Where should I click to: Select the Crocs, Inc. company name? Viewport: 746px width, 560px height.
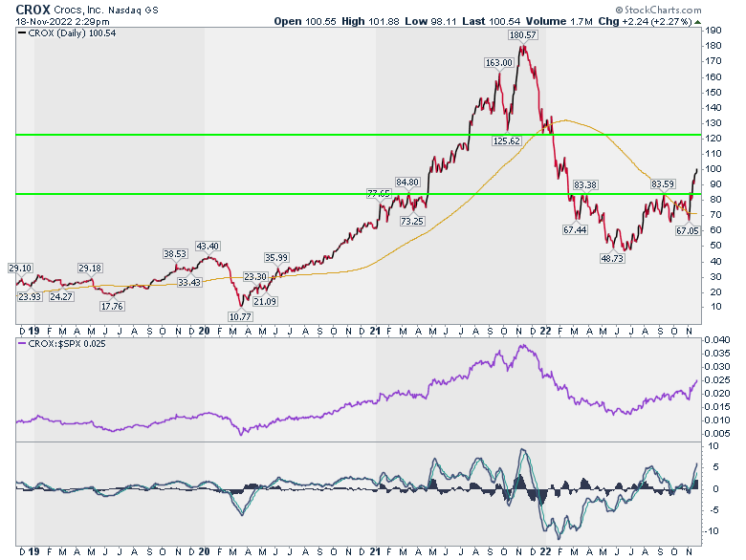(x=79, y=10)
